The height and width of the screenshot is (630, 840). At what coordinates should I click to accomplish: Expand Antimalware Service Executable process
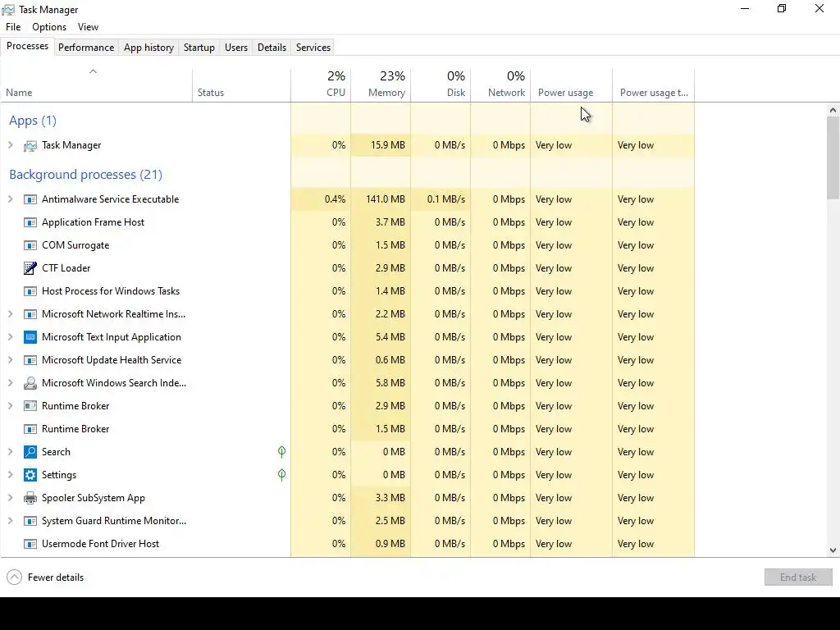pyautogui.click(x=10, y=199)
